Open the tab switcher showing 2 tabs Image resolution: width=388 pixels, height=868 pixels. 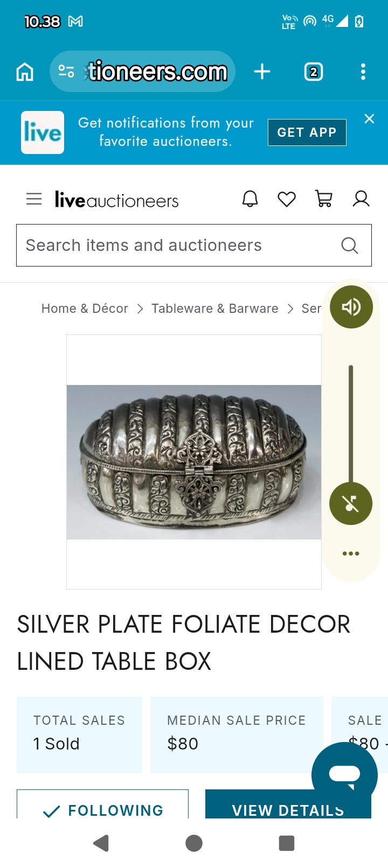pyautogui.click(x=314, y=72)
